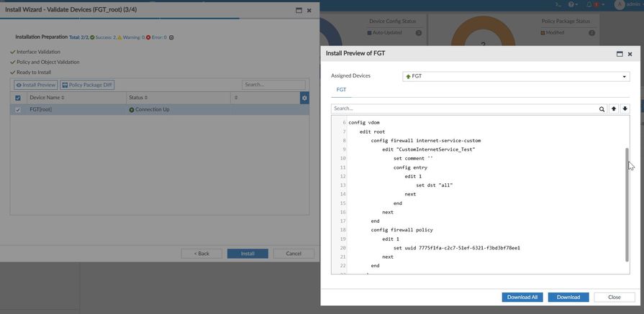
Task: Sort by Device Name column
Action: (47, 98)
